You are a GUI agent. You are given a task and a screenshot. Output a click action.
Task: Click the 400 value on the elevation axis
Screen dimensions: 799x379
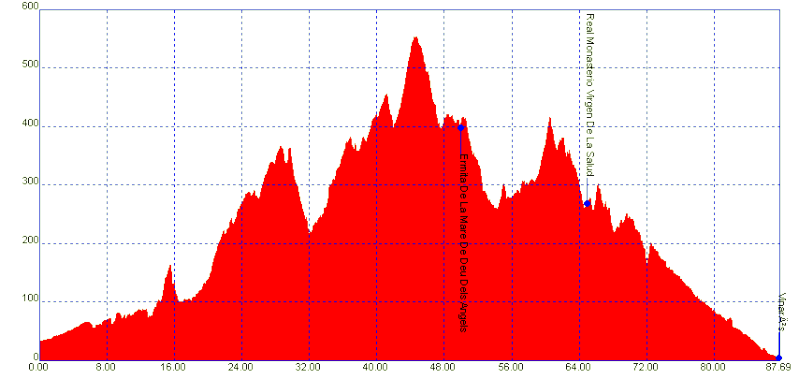pyautogui.click(x=30, y=126)
